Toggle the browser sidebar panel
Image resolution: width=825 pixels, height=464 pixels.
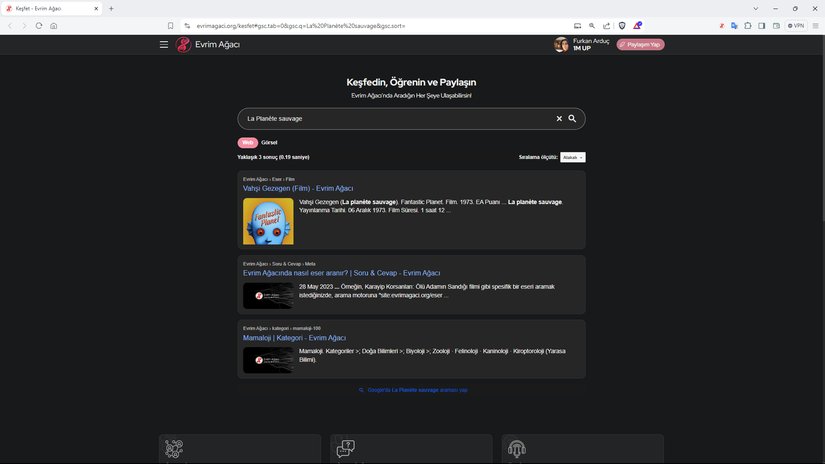[x=761, y=25]
